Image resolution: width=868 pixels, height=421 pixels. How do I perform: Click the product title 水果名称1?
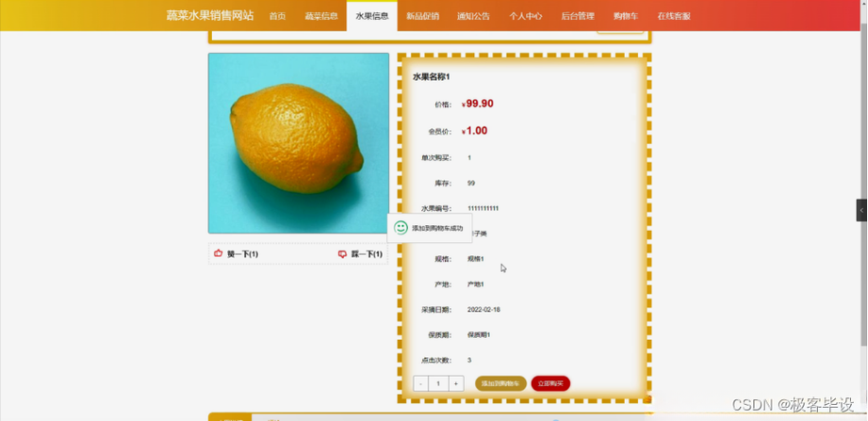[432, 77]
